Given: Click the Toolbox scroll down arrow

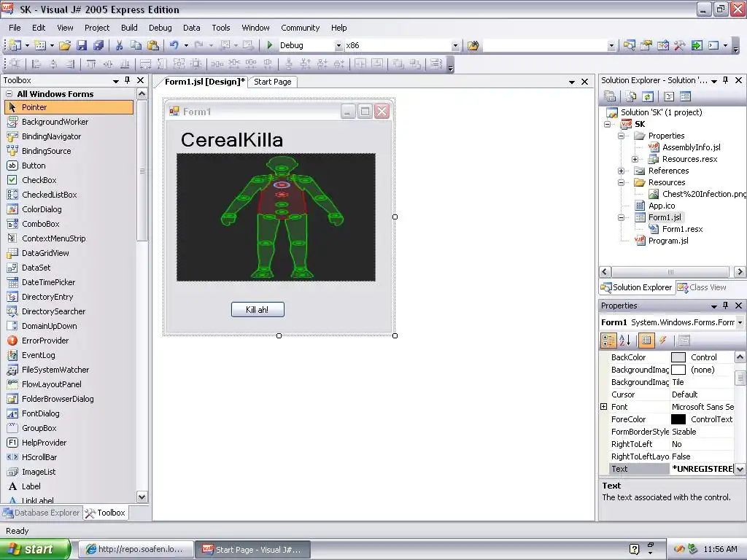Looking at the screenshot, I should click(142, 497).
